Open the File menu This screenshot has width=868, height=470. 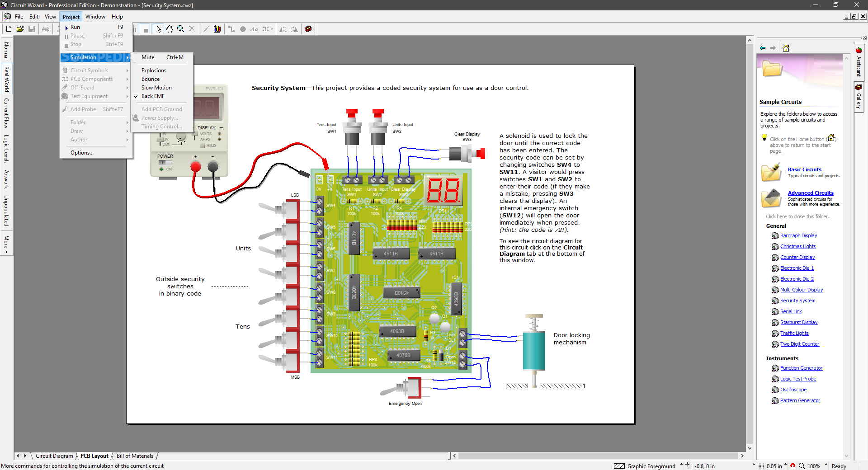pos(19,17)
